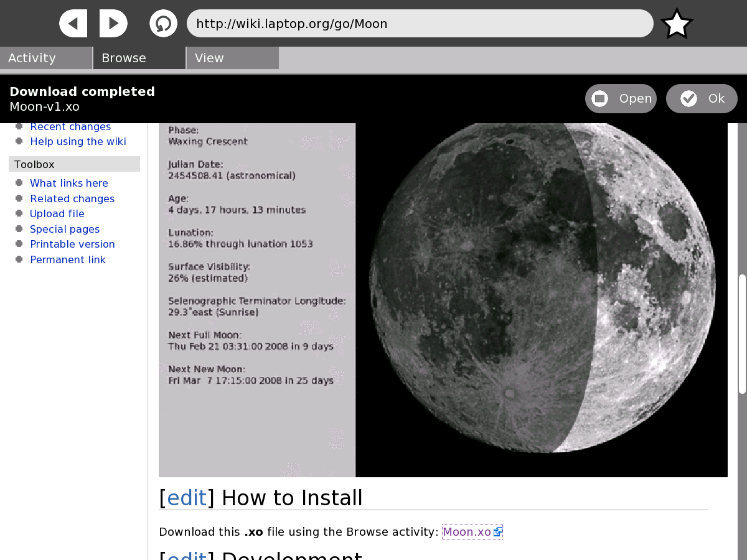Go to the Upload file page
Image resolution: width=747 pixels, height=560 pixels.
click(57, 213)
